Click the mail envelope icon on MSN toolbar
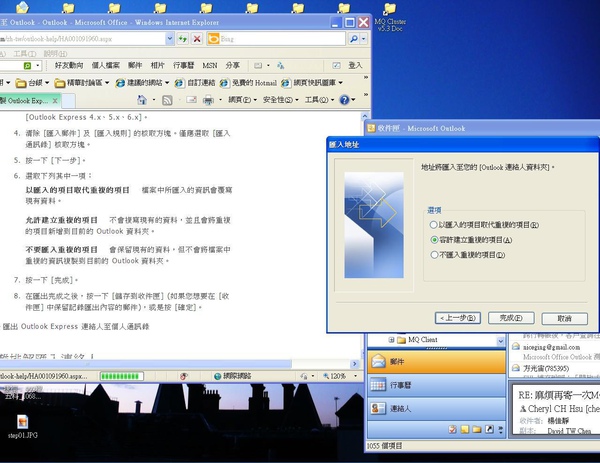Screen dimensions: 600x463 (x=258, y=66)
